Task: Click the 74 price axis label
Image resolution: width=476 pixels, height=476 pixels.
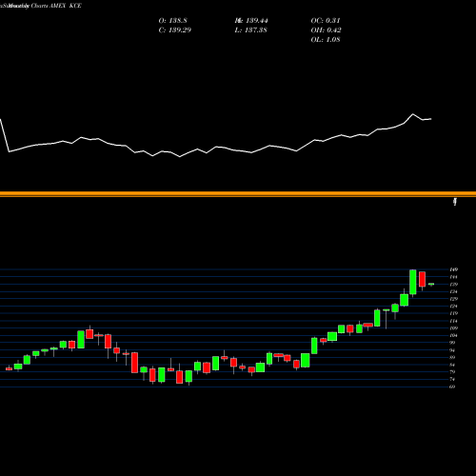Action: pyautogui.click(x=452, y=380)
